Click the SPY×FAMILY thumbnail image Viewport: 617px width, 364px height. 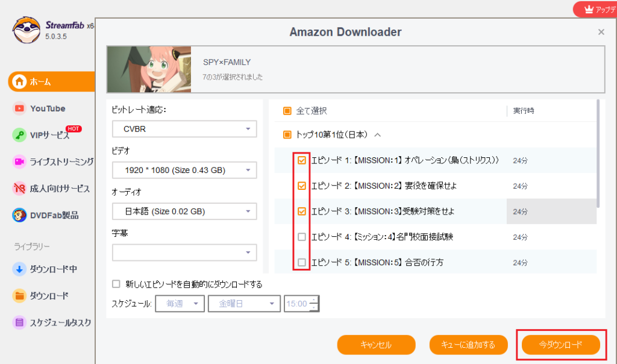point(149,69)
